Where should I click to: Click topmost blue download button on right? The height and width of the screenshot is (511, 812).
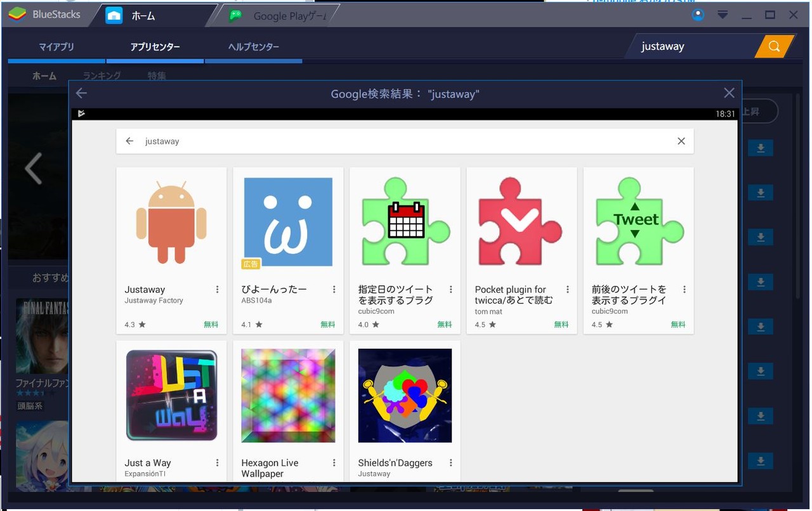(x=761, y=148)
